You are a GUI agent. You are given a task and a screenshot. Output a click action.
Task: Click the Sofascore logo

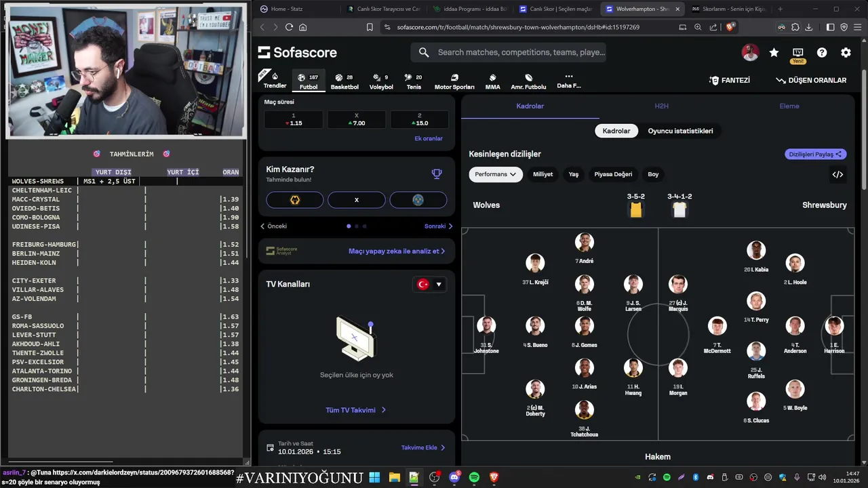point(298,52)
